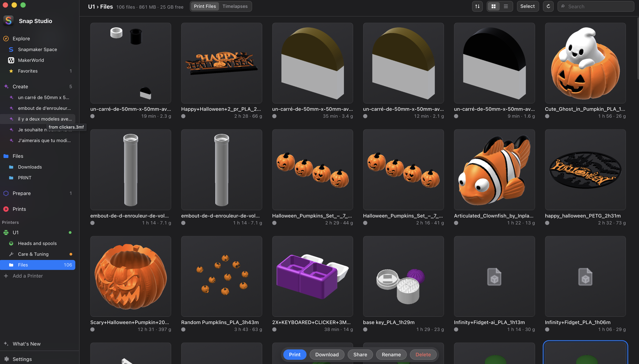639x364 pixels.
Task: Open Cute_Ghost_in_Pumpkin thumbnail
Action: pyautogui.click(x=585, y=63)
